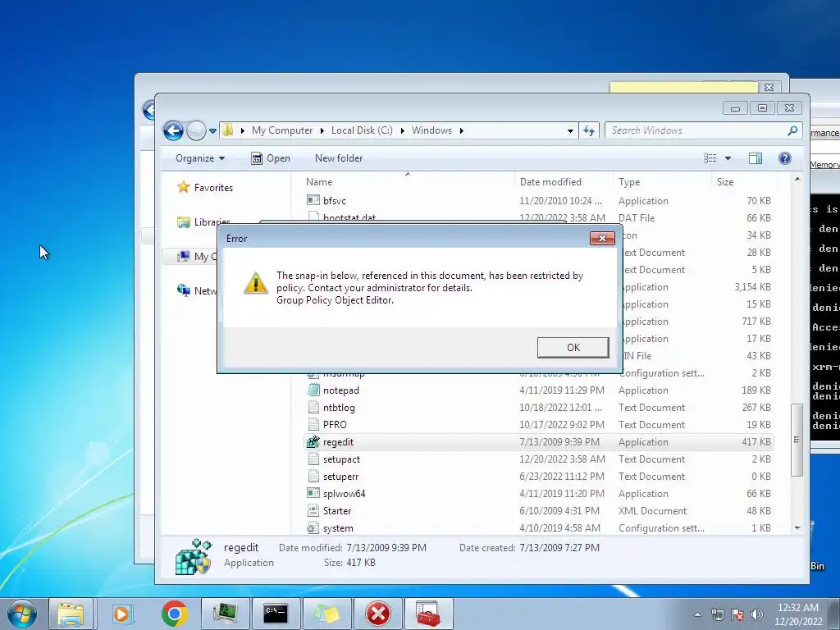The image size is (840, 630).
Task: Open the Windows Start menu
Action: coord(22,614)
